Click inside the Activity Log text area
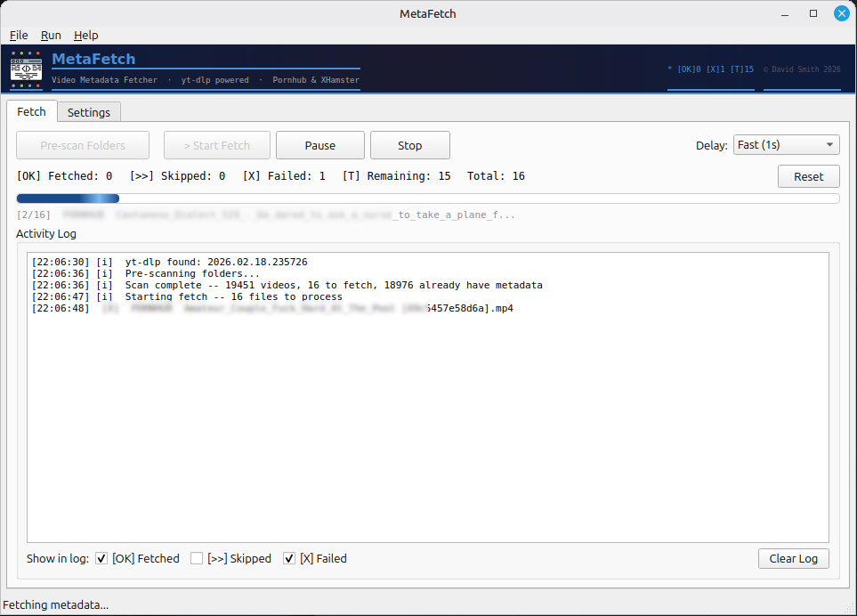The image size is (857, 616). point(427,418)
